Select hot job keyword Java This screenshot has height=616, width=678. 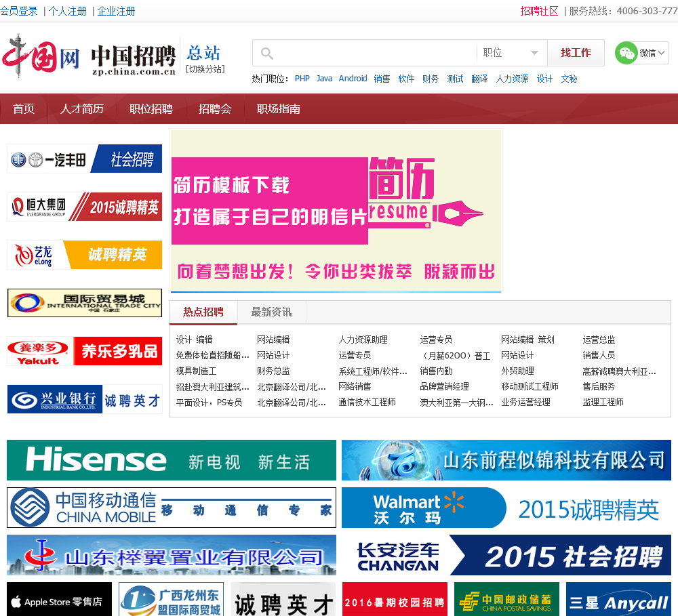click(324, 79)
